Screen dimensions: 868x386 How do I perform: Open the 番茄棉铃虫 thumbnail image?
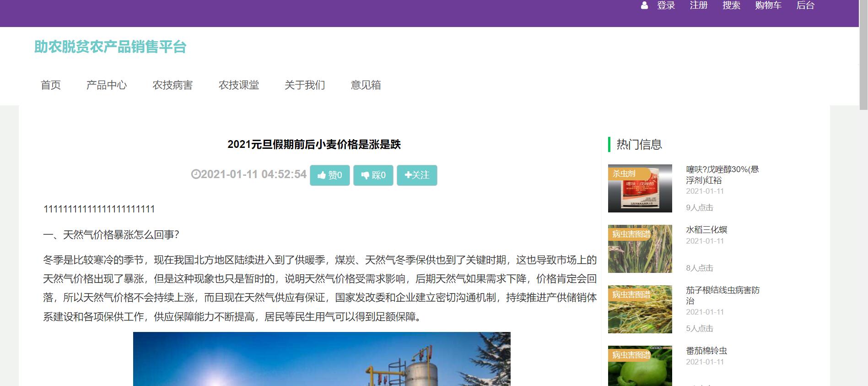(x=640, y=366)
